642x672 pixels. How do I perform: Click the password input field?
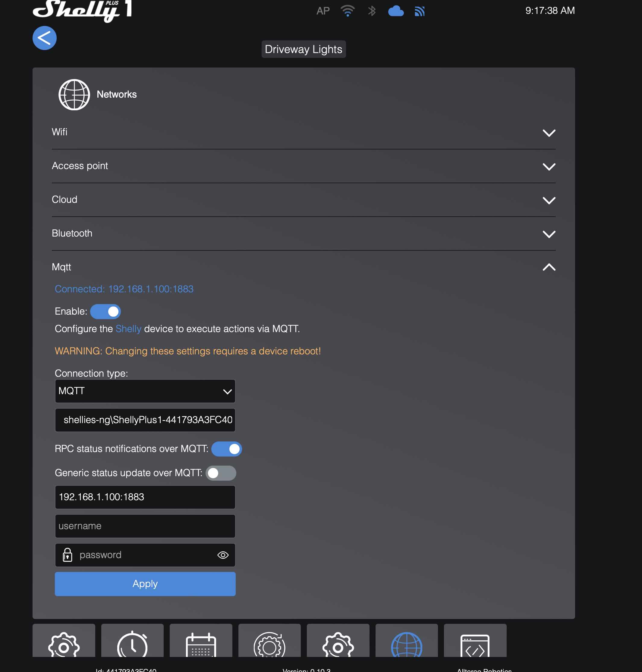pyautogui.click(x=145, y=555)
